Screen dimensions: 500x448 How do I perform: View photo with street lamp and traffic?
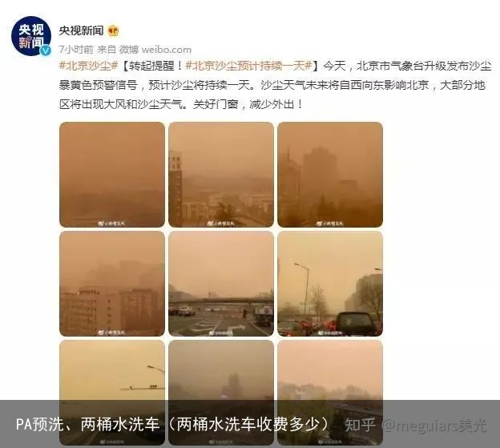(x=330, y=284)
